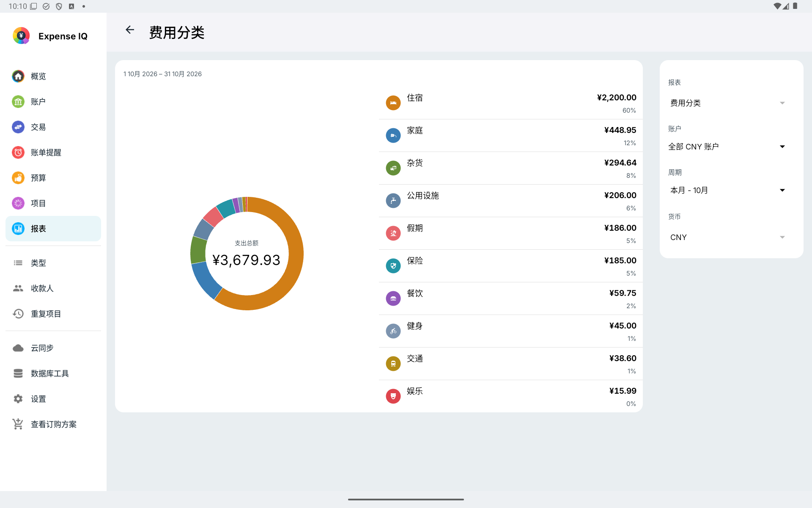Click the 餐饮 dining burger icon
This screenshot has height=508, width=812.
click(393, 298)
